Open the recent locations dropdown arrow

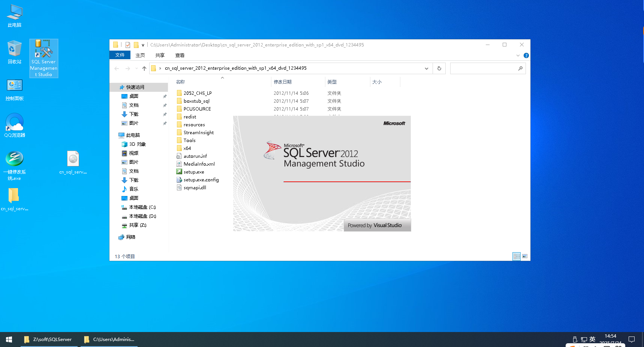(x=136, y=69)
